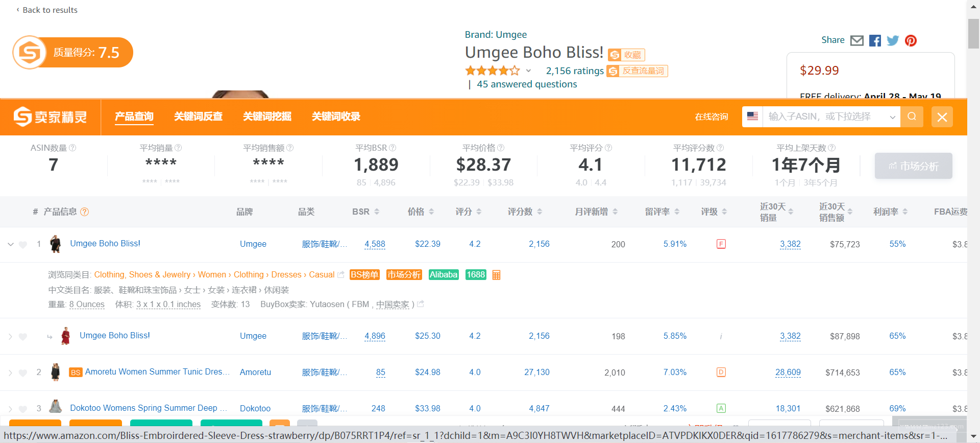
Task: Open the 1688 sourcing tag
Action: tap(476, 275)
